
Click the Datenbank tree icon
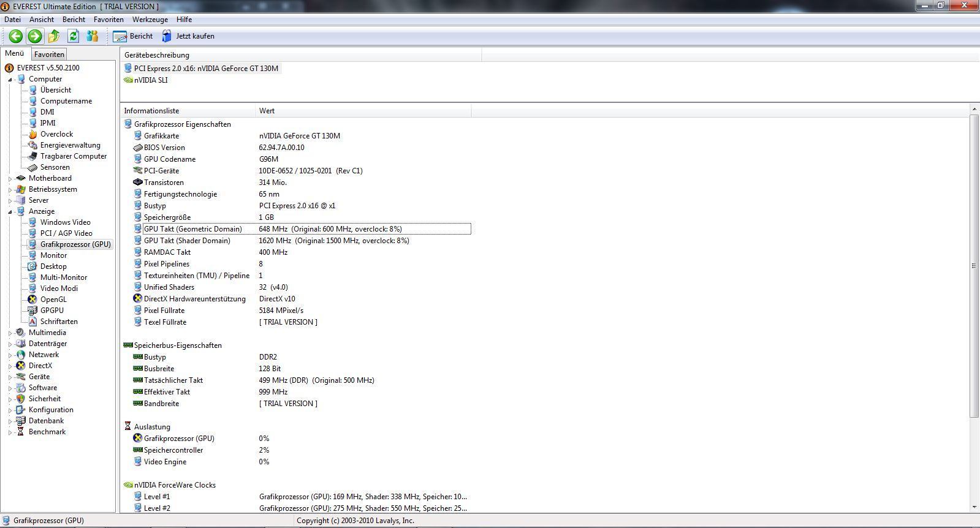coord(21,421)
